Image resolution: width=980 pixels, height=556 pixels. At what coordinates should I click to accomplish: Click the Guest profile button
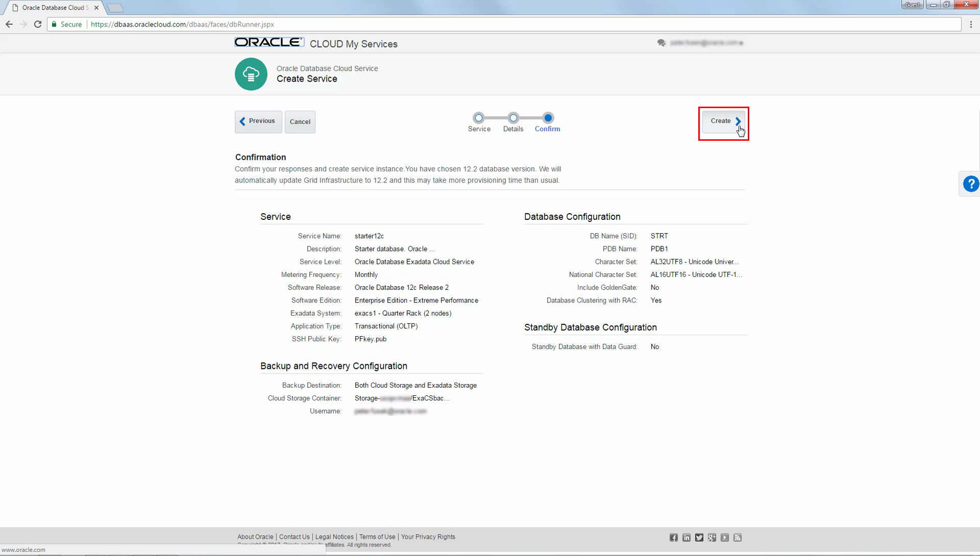(912, 5)
